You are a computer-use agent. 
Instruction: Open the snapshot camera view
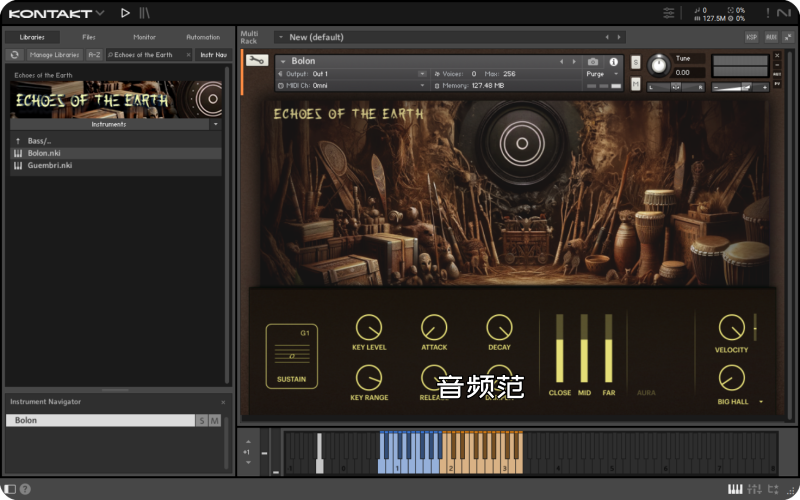click(x=593, y=62)
